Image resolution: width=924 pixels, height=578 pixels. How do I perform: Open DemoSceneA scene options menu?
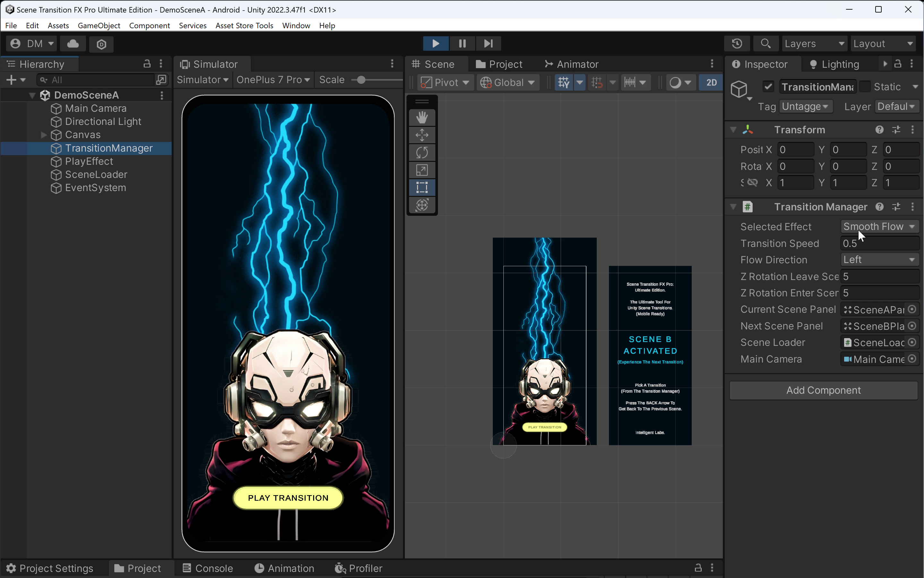pyautogui.click(x=162, y=95)
